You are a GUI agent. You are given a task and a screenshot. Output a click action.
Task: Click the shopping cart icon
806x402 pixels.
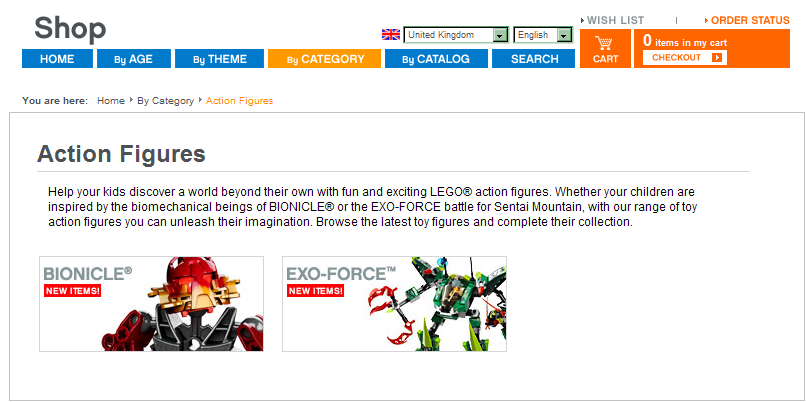point(605,43)
